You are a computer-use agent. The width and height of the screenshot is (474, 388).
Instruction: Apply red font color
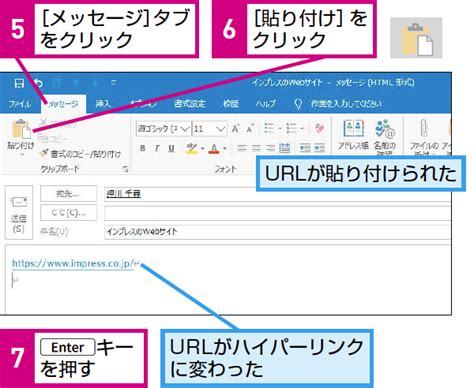[214, 148]
